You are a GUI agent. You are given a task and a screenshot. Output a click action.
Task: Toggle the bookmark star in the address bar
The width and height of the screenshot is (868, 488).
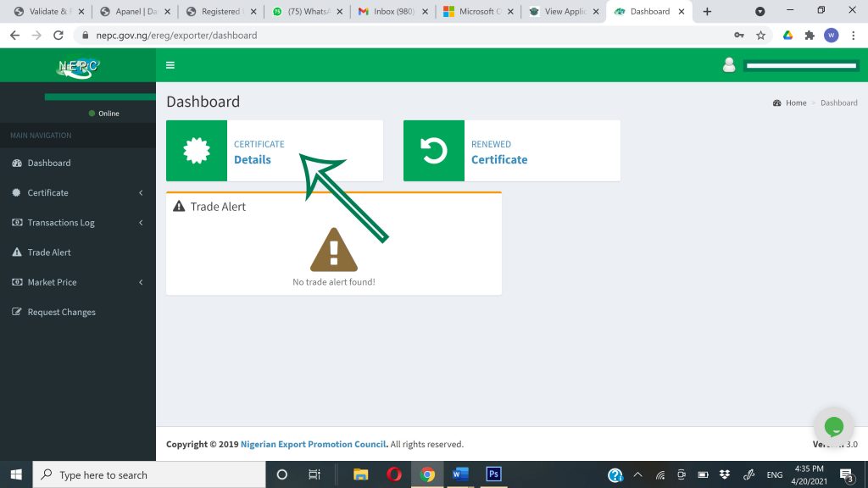(760, 35)
